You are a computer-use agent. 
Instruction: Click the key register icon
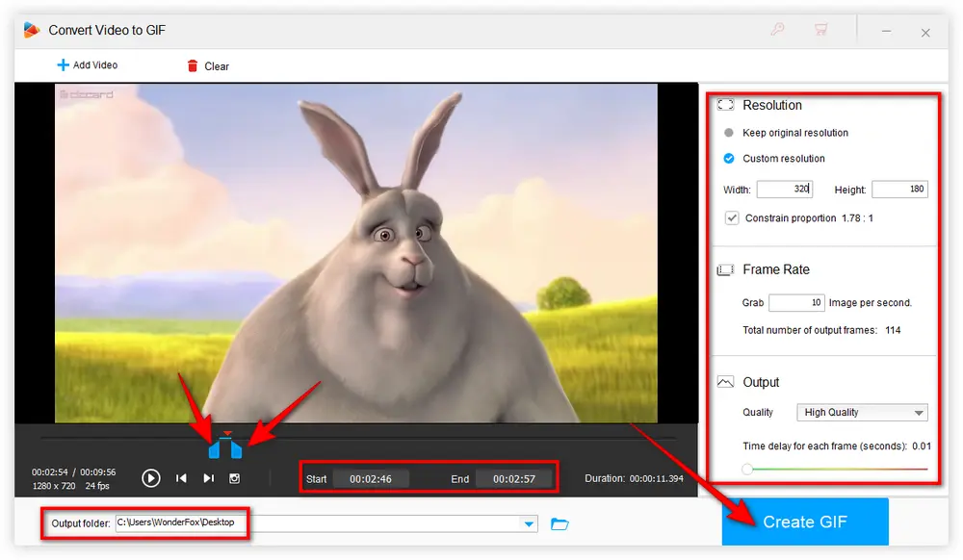point(777,29)
